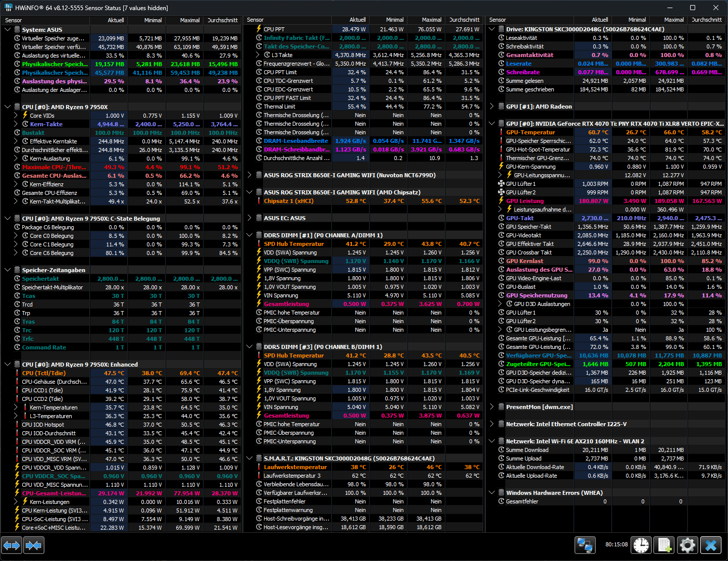Viewport: 728px width, 561px height.
Task: Collapse the Speicher-Zeitangaben group
Action: click(8, 270)
